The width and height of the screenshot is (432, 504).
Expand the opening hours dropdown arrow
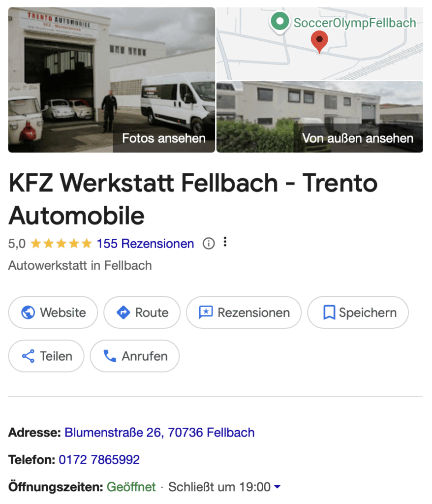[x=277, y=487]
